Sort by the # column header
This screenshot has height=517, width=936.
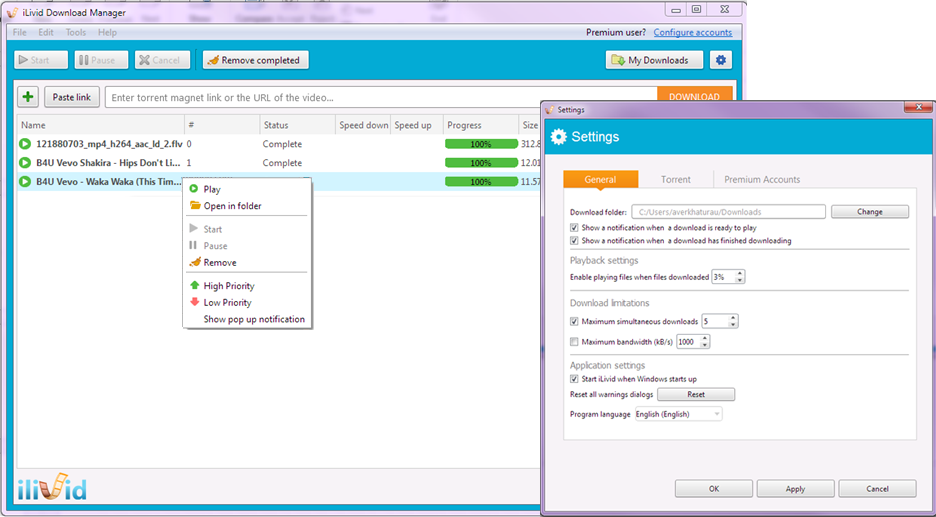pos(222,125)
